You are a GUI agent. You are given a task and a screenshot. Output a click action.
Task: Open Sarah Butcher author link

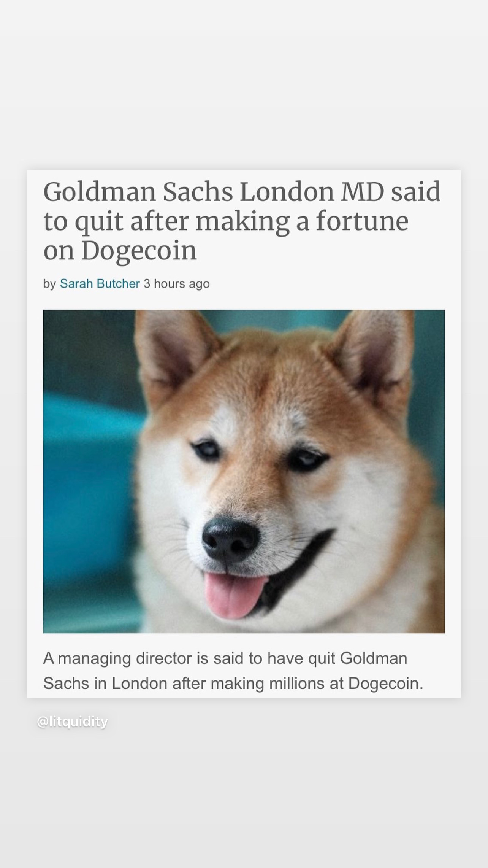click(100, 284)
